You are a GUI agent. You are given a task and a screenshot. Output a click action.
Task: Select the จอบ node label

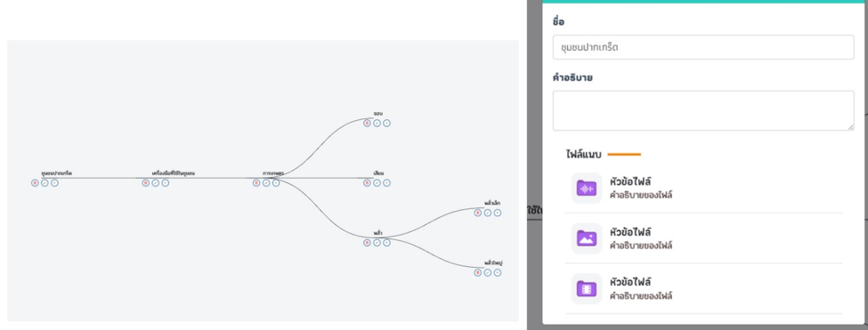[x=378, y=114]
